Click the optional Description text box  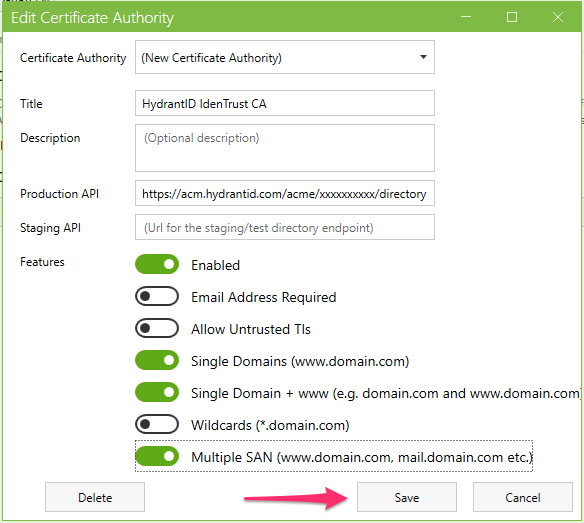(285, 148)
